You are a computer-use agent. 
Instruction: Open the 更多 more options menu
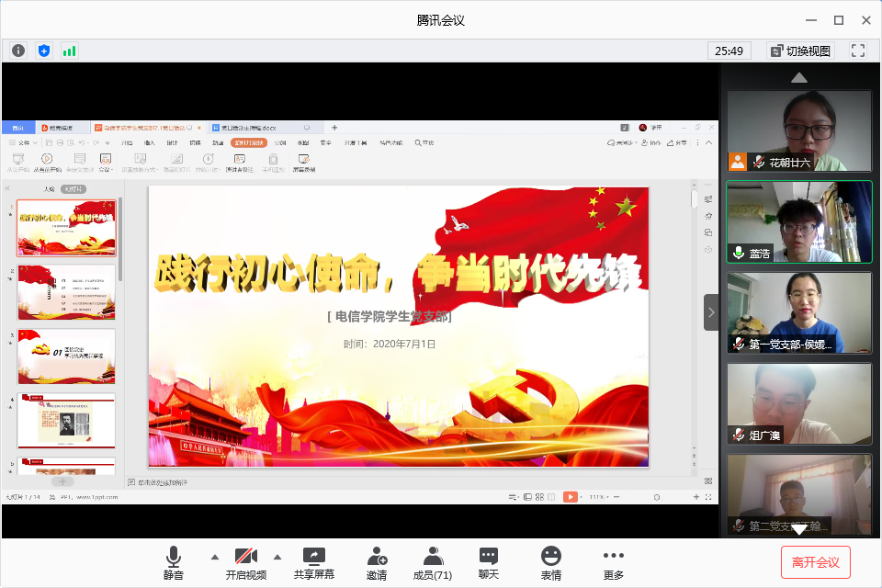(x=614, y=562)
